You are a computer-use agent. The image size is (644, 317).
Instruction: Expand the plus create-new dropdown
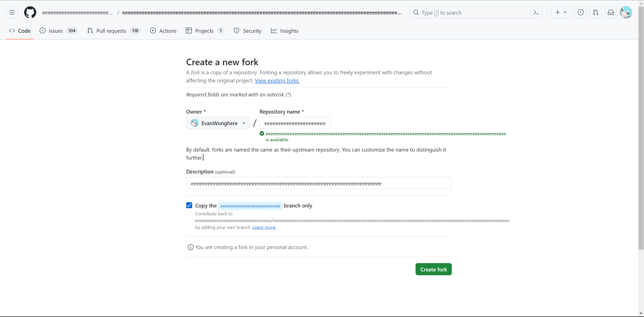click(x=561, y=12)
